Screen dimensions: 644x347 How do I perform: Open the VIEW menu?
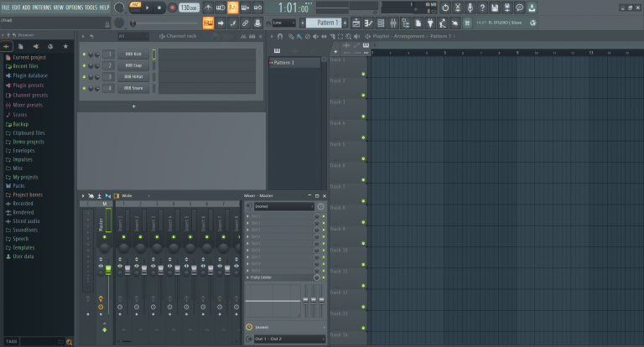click(59, 8)
